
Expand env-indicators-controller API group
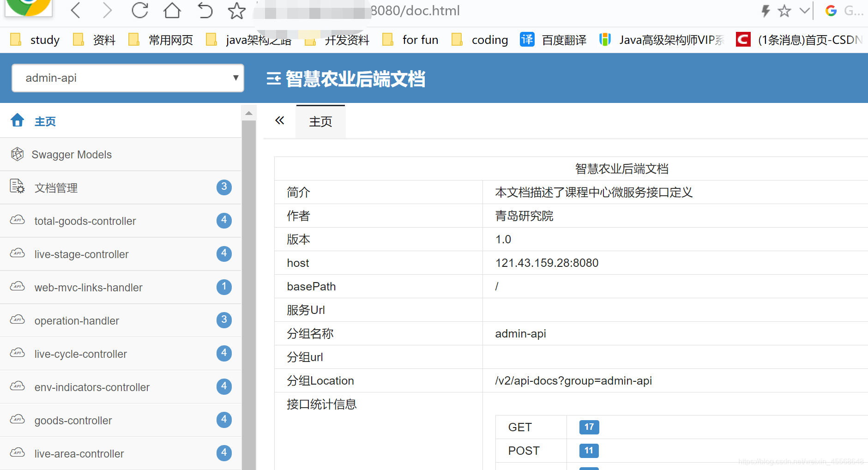coord(121,387)
